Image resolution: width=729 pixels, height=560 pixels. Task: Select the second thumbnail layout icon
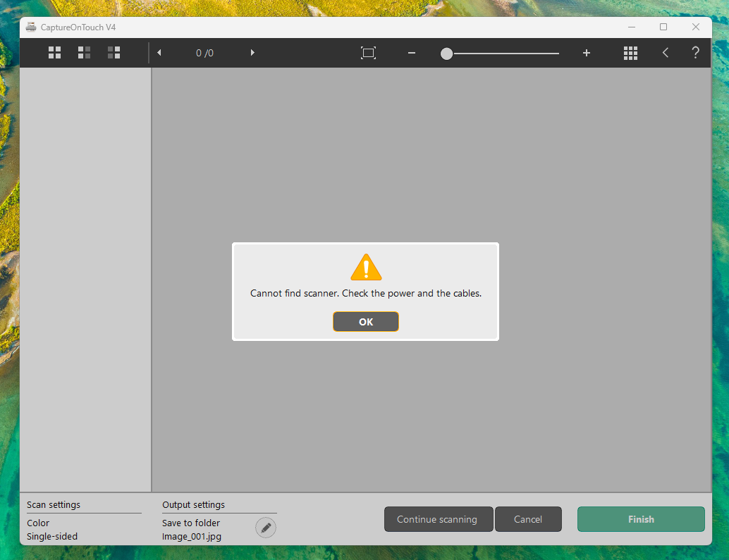pos(84,53)
